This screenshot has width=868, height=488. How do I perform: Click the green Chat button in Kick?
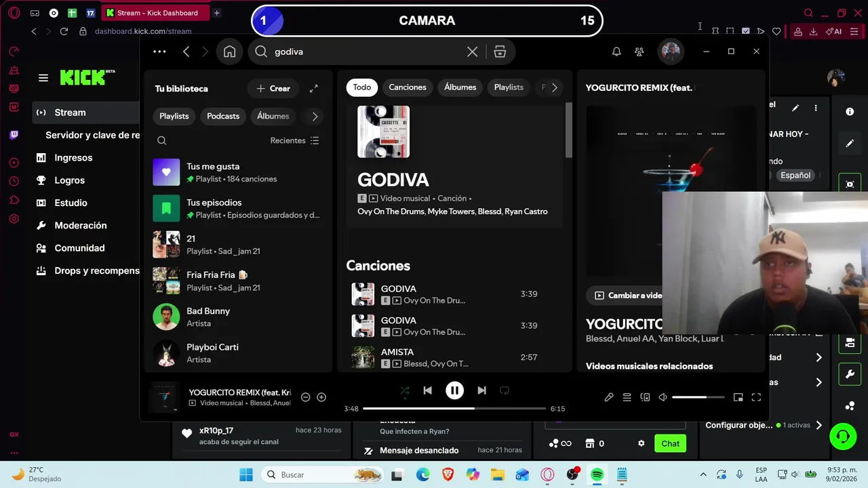(670, 444)
